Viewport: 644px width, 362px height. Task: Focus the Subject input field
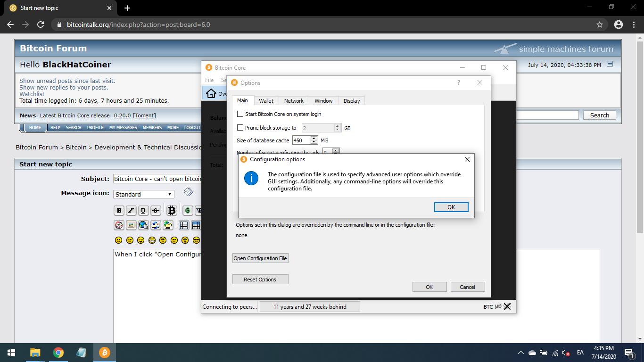pos(157,179)
